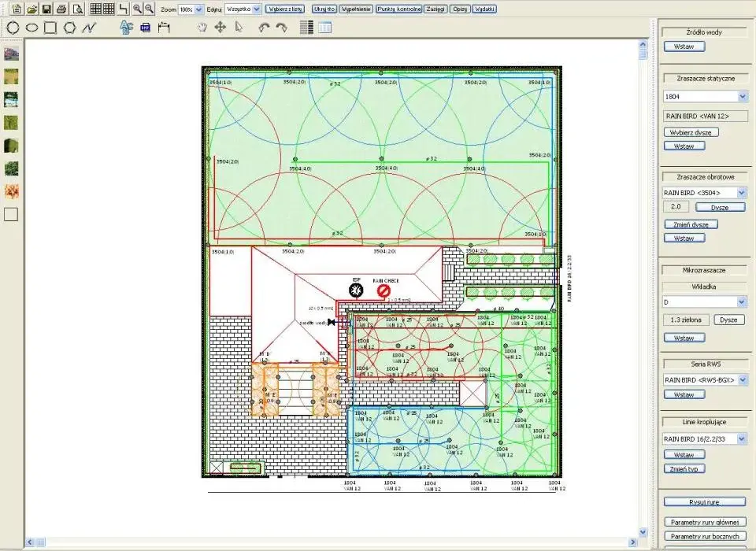Click the BMP image insert icon
The image size is (756, 551).
(145, 28)
